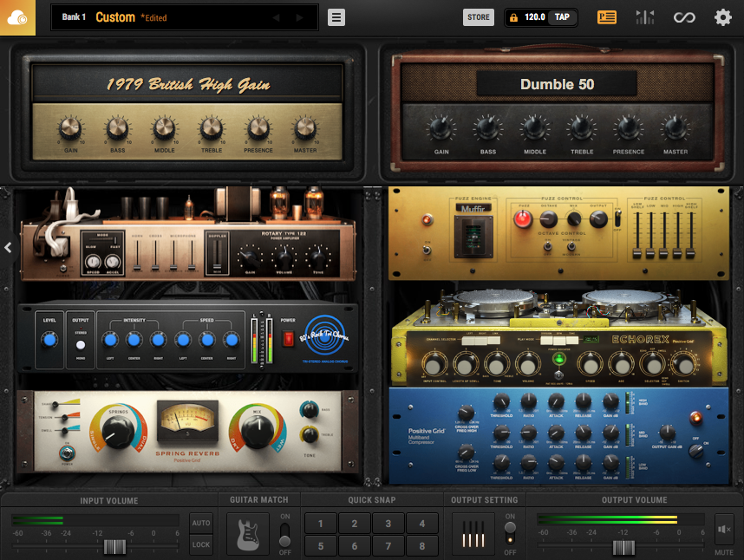Viewport: 744px width, 560px height.
Task: Select the previous preset arrow
Action: click(x=276, y=17)
